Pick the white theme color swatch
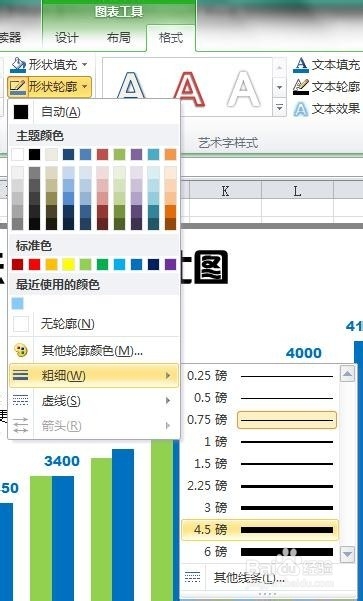Screen dimensions: 363x601 coord(18,154)
